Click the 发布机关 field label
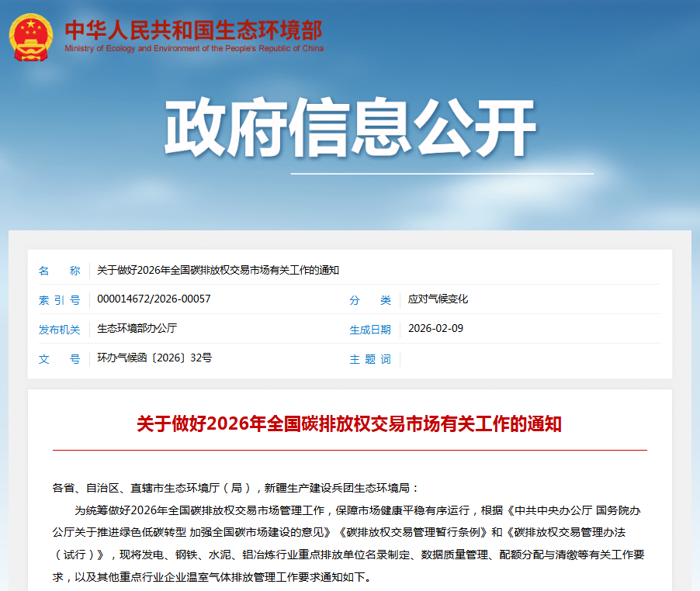The width and height of the screenshot is (700, 591). point(60,330)
